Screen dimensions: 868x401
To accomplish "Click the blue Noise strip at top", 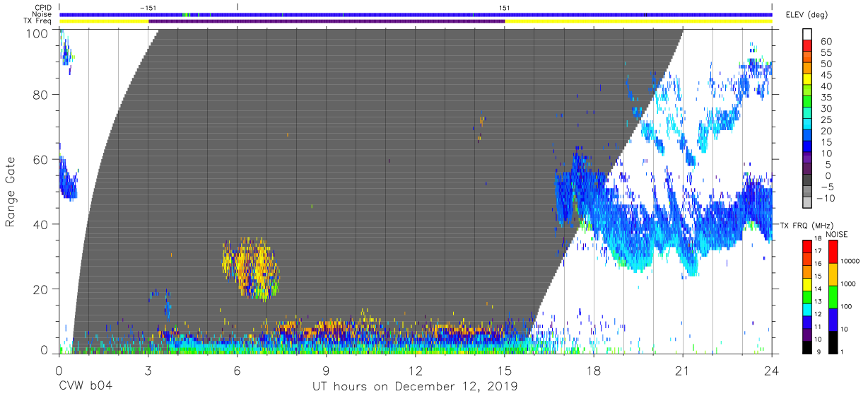I will (x=416, y=14).
